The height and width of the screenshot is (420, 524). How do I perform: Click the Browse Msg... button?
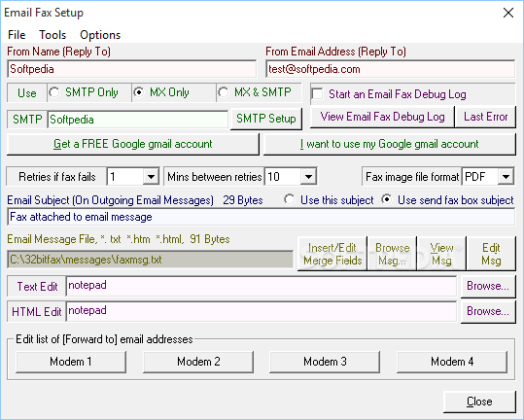[393, 254]
